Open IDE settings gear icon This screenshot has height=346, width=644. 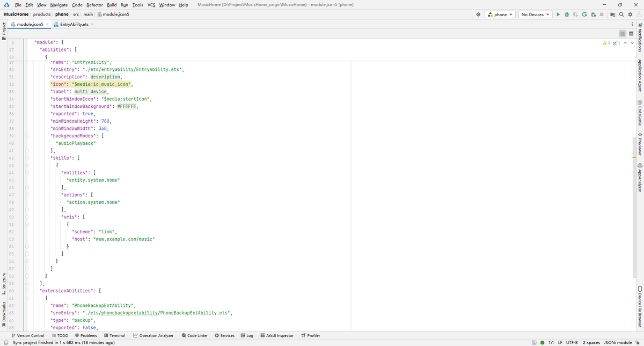pos(631,14)
